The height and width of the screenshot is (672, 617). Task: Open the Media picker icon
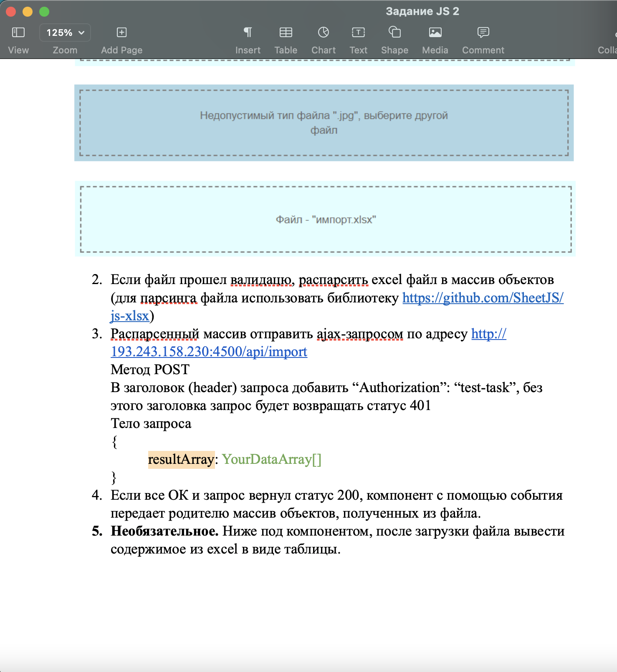tap(435, 32)
